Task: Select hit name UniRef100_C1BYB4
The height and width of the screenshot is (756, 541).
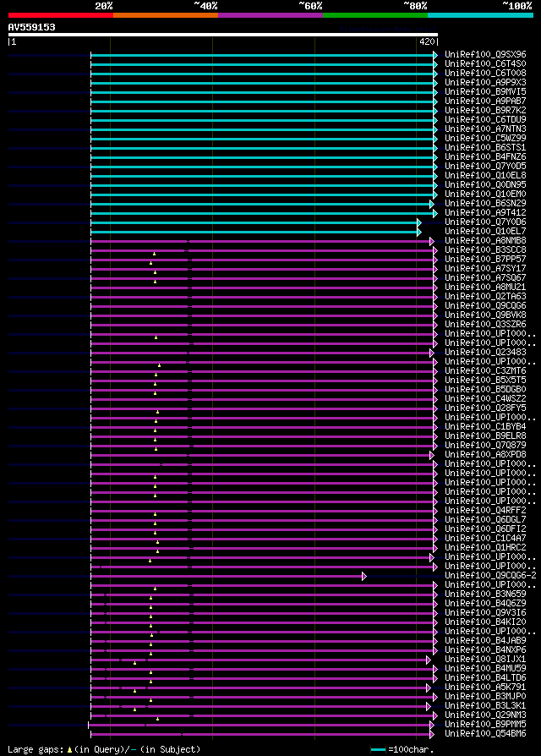Action: 485,427
